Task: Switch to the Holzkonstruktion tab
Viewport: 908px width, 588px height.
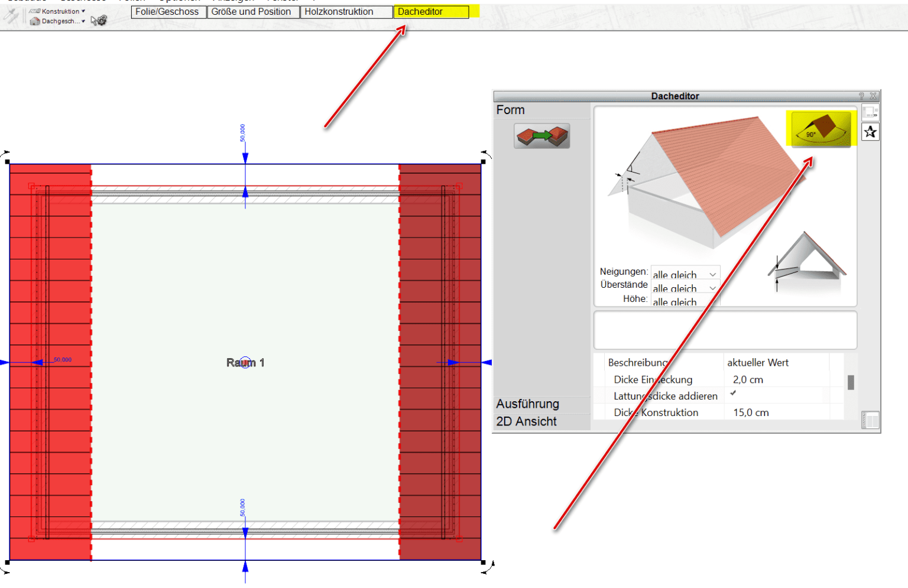Action: coord(346,11)
